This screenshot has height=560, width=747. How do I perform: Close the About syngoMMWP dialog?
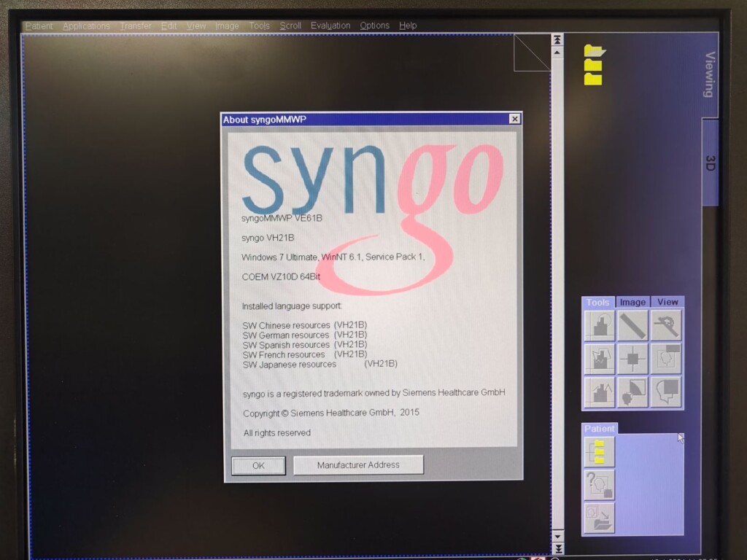(x=514, y=120)
